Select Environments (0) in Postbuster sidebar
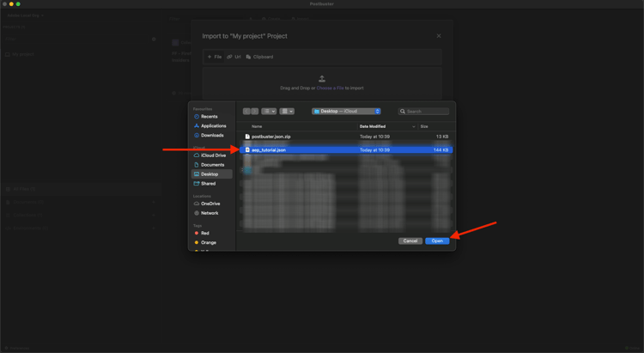The height and width of the screenshot is (353, 644). (27, 228)
